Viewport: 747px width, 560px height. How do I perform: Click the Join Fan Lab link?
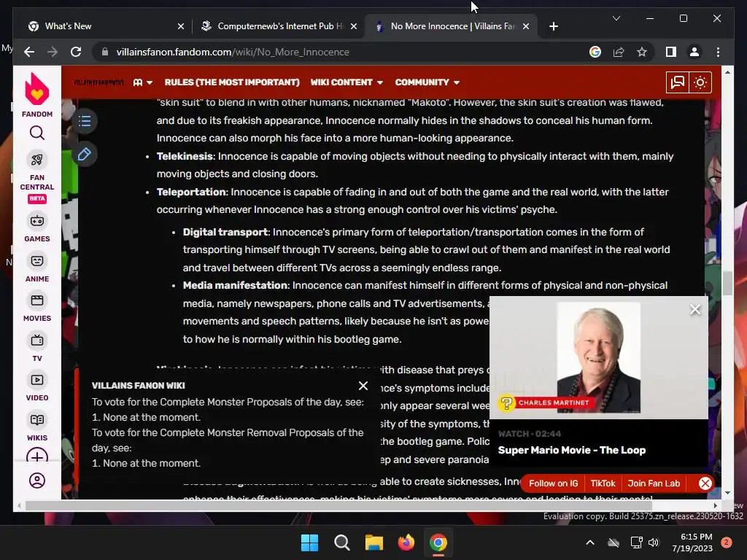coord(654,483)
